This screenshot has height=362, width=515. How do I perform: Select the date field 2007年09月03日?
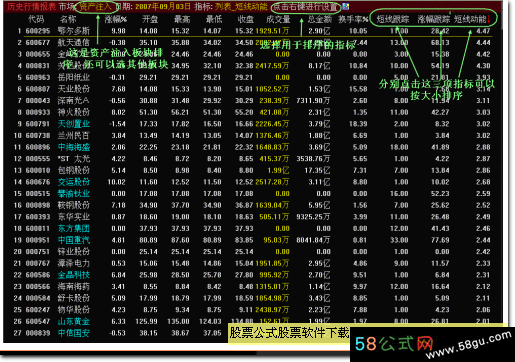163,7
